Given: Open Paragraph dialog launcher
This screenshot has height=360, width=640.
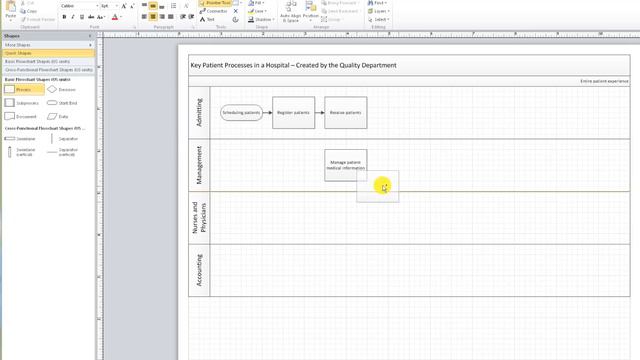Looking at the screenshot, I should pos(193,27).
